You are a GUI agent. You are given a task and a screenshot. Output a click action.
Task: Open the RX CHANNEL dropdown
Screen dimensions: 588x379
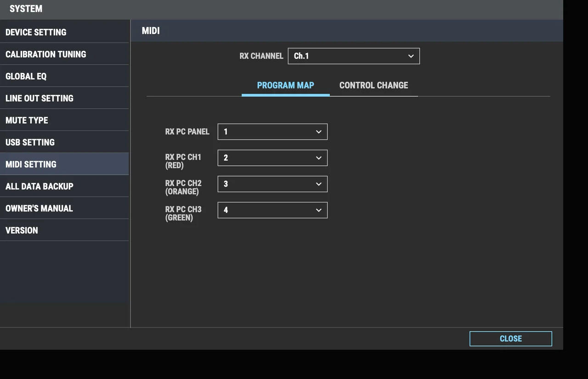coord(353,56)
